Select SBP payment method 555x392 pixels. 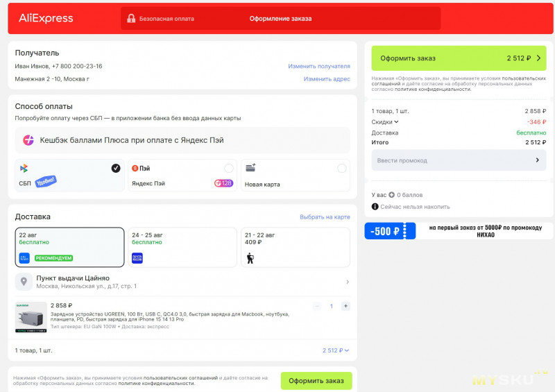70,176
